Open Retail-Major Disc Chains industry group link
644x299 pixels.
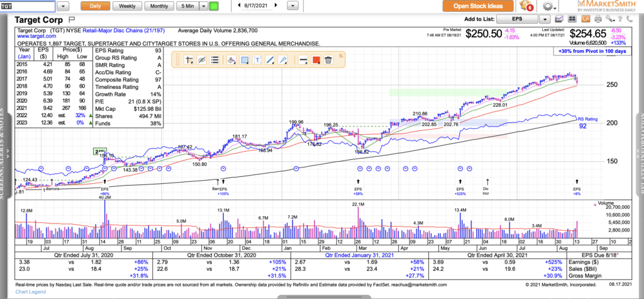click(125, 30)
